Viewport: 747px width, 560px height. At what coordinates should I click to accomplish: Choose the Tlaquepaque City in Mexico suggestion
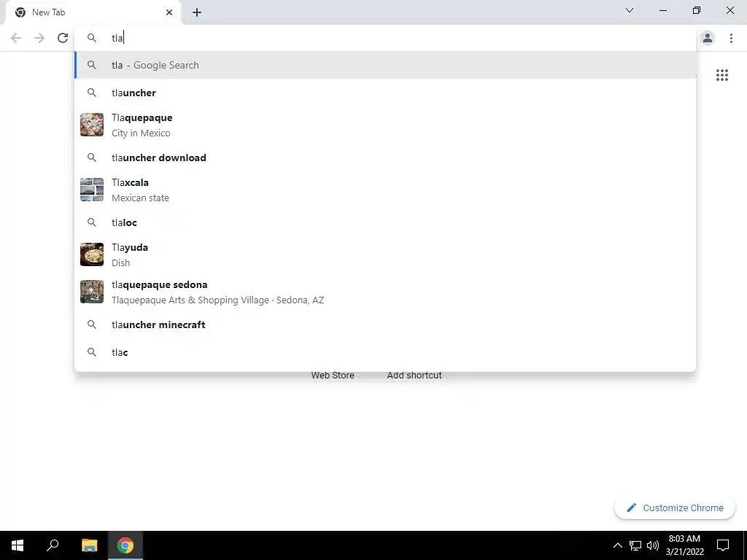click(385, 125)
